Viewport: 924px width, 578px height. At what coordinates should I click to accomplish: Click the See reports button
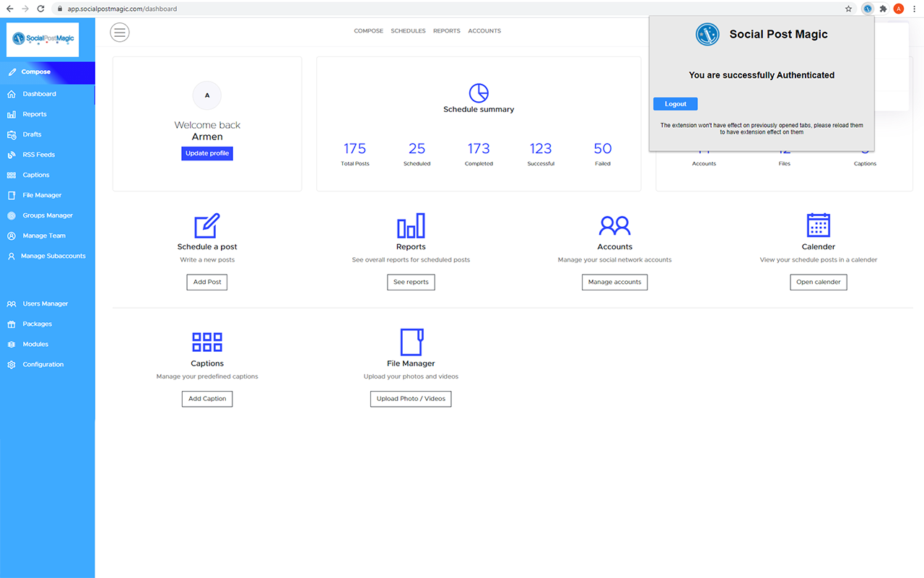click(411, 282)
